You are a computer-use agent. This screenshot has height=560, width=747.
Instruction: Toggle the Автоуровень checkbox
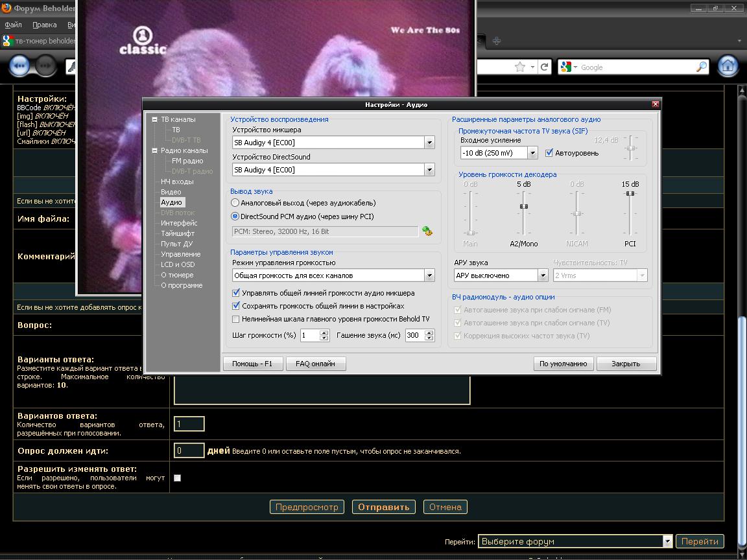pyautogui.click(x=549, y=153)
